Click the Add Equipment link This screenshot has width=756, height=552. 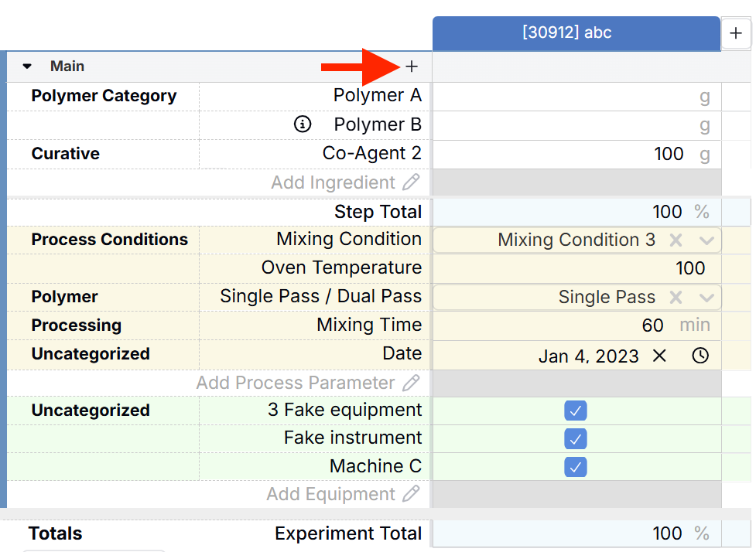pos(330,494)
